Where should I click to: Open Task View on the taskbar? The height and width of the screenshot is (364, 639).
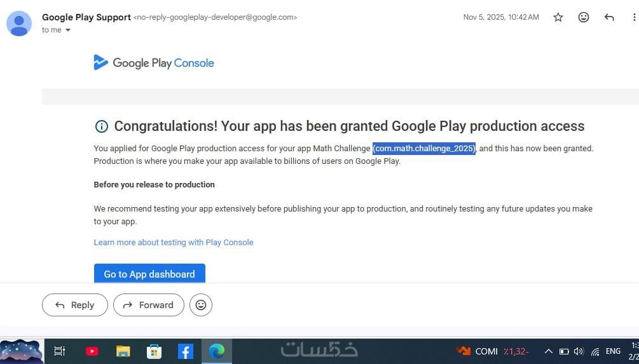click(59, 351)
